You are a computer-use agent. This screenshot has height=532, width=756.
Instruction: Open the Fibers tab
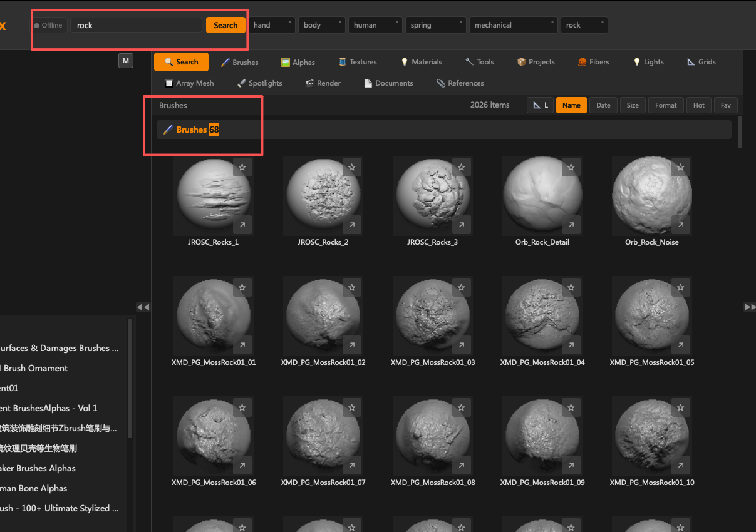tap(594, 62)
